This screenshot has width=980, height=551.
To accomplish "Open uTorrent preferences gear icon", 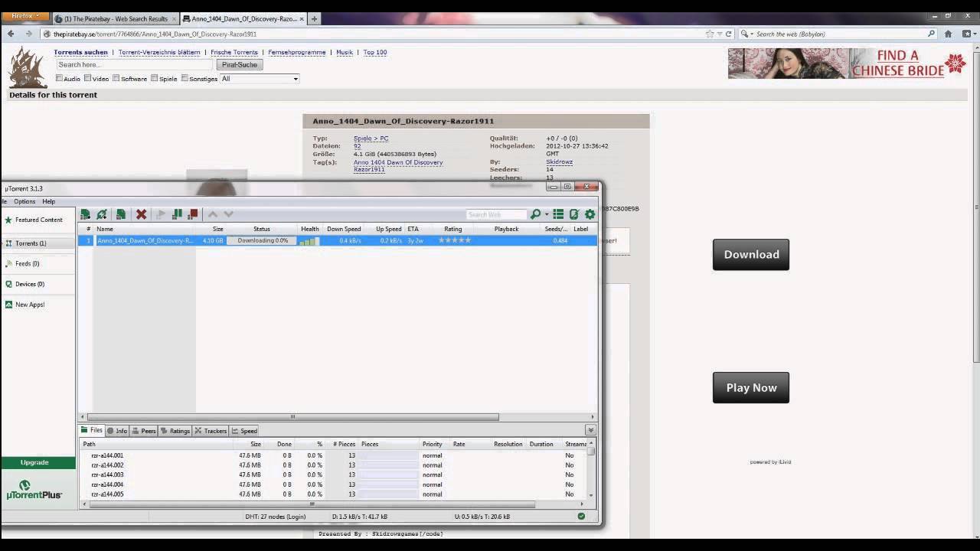I will click(x=590, y=214).
